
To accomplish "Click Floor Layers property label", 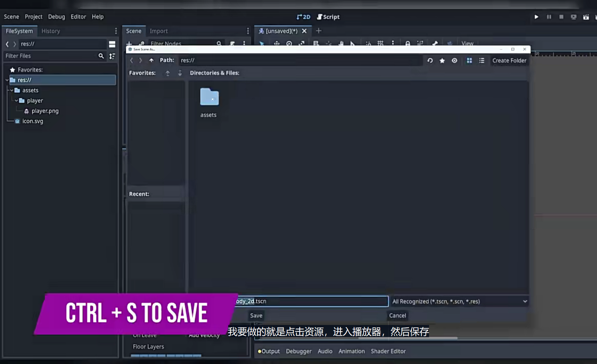I will pos(148,347).
